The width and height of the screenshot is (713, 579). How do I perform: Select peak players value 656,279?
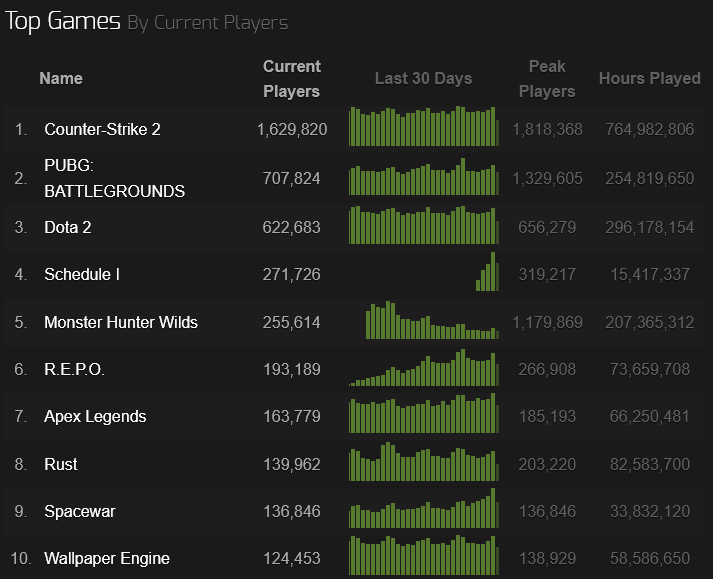(547, 227)
